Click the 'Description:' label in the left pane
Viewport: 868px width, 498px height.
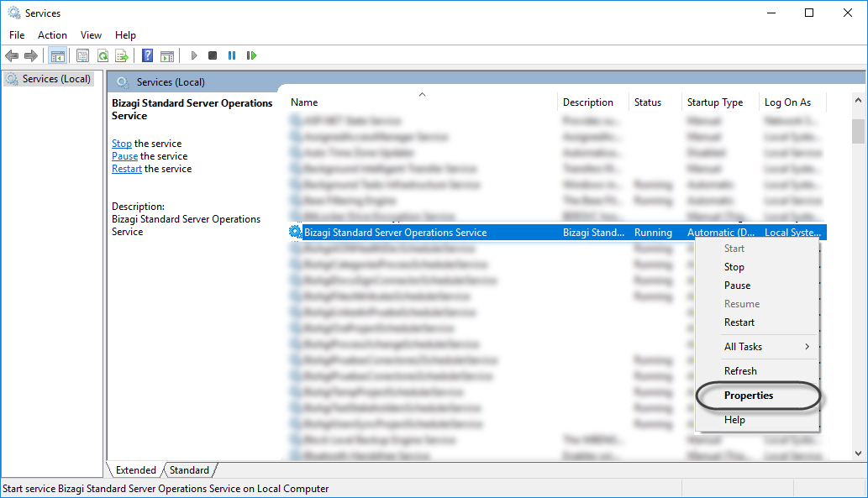(x=138, y=207)
